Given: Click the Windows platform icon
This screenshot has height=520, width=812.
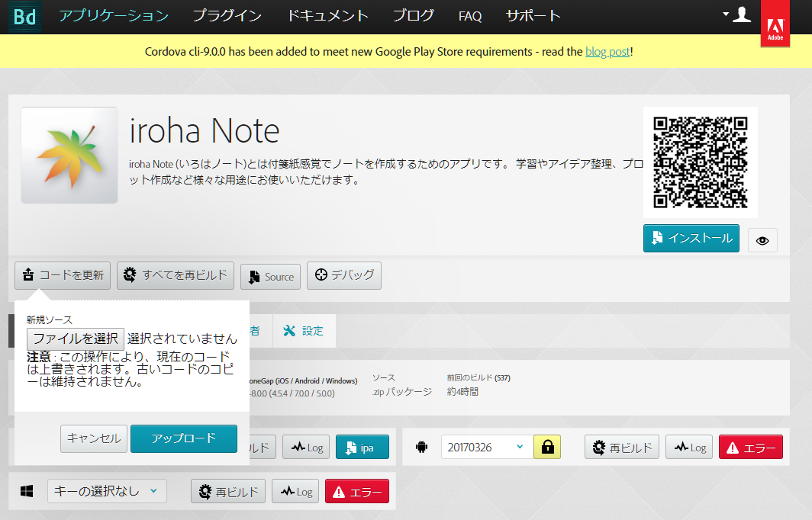Looking at the screenshot, I should tap(27, 491).
